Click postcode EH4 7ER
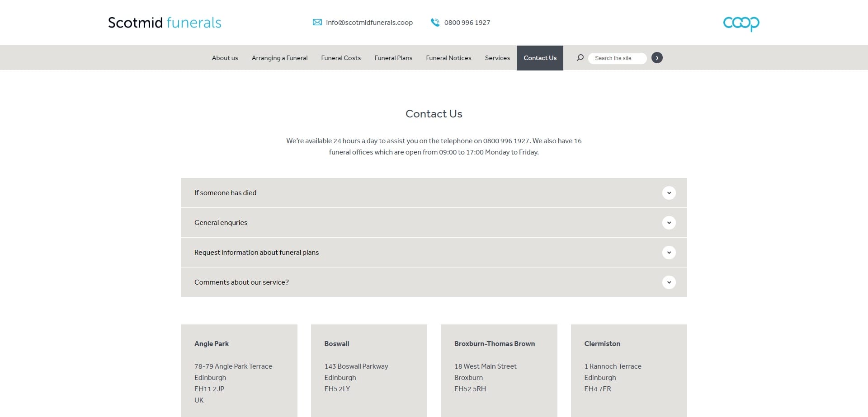 [598, 389]
